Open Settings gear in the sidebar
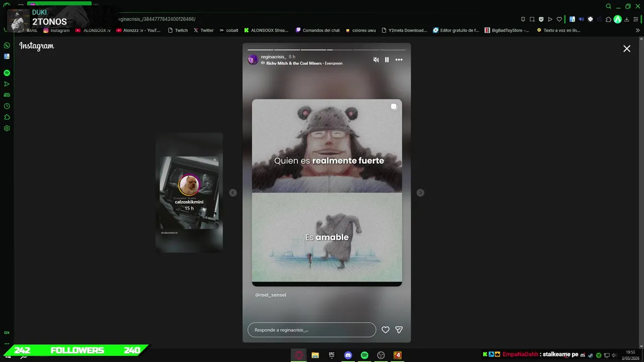Screen dimensions: 644x362 click(7, 128)
